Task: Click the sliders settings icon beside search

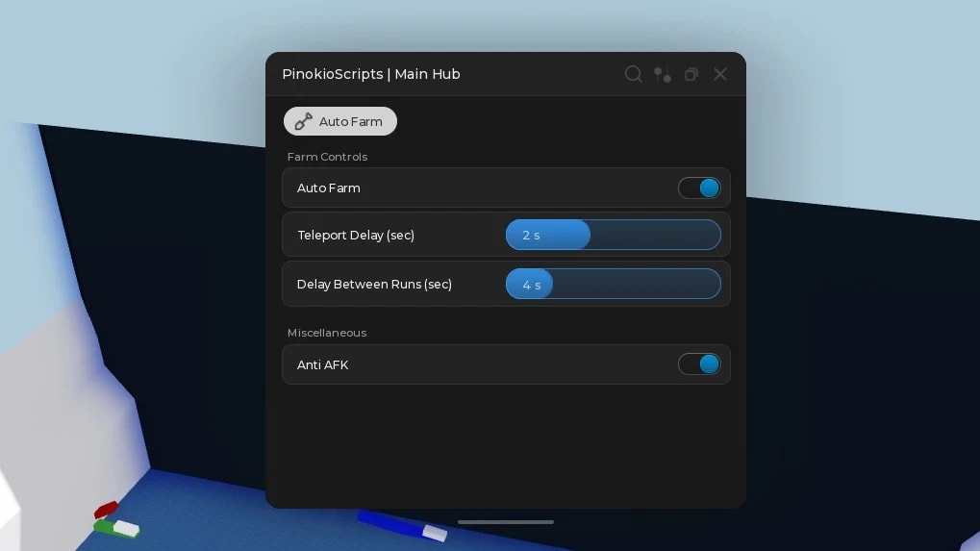Action: coord(663,74)
